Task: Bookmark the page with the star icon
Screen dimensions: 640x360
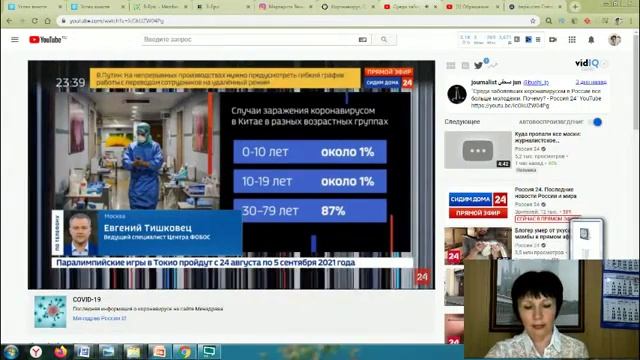Action: (x=533, y=20)
